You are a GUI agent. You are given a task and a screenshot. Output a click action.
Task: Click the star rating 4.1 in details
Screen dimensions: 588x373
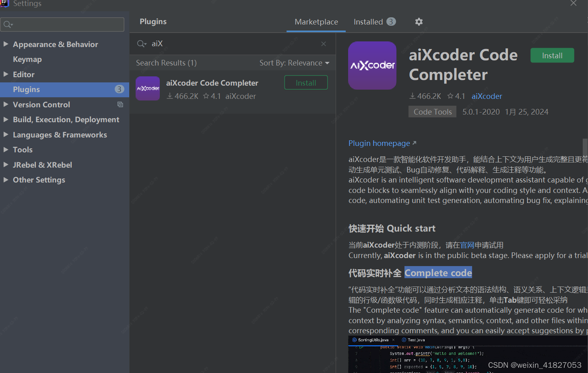[456, 96]
